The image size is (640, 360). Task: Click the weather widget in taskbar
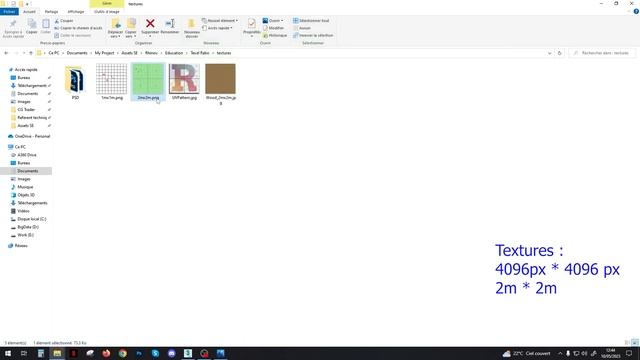(527, 353)
